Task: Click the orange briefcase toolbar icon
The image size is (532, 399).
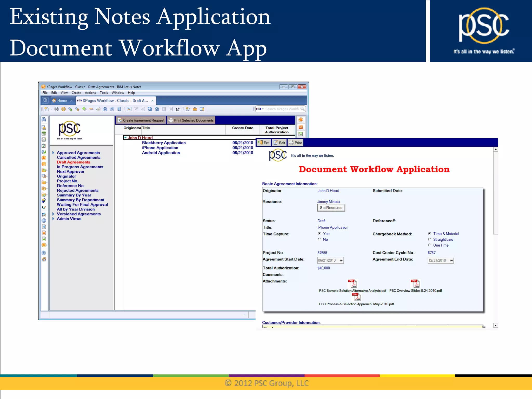Action: [x=195, y=109]
